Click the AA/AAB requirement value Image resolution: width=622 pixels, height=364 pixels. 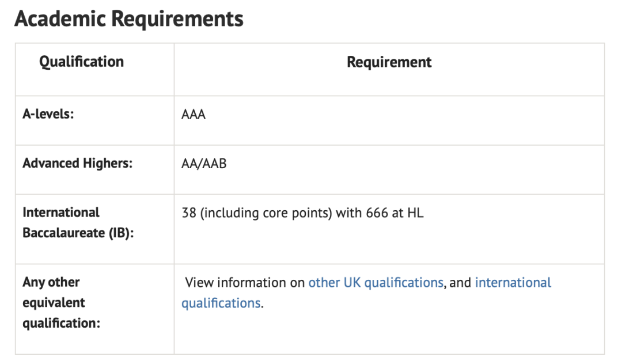click(x=204, y=164)
